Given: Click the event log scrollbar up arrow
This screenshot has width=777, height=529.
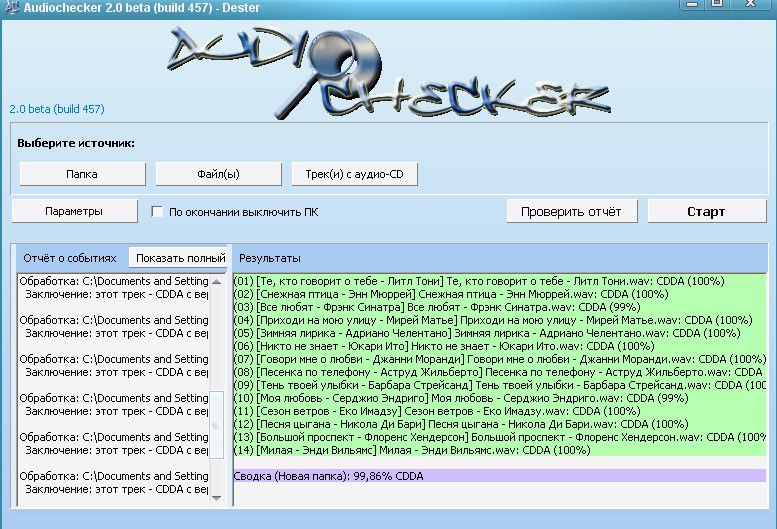Looking at the screenshot, I should pyautogui.click(x=217, y=281).
